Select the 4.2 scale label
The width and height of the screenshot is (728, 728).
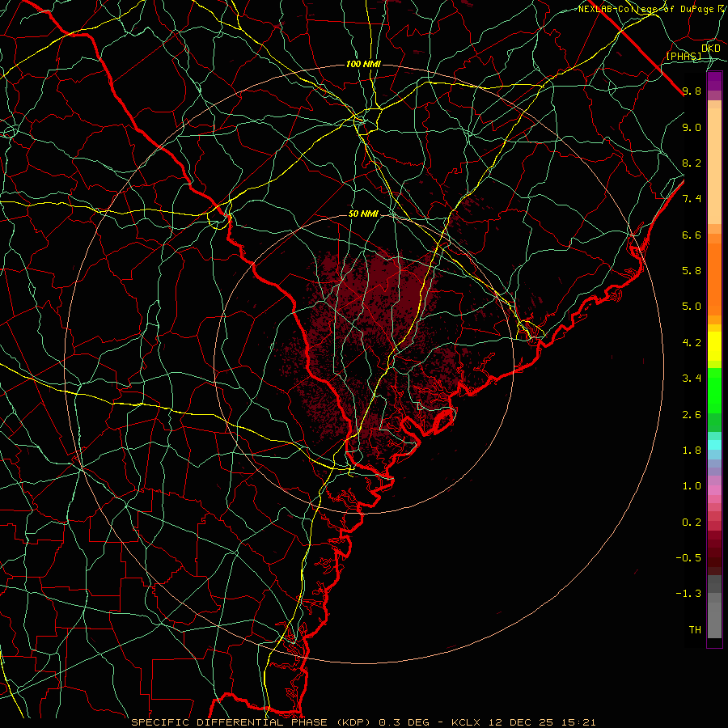click(692, 343)
